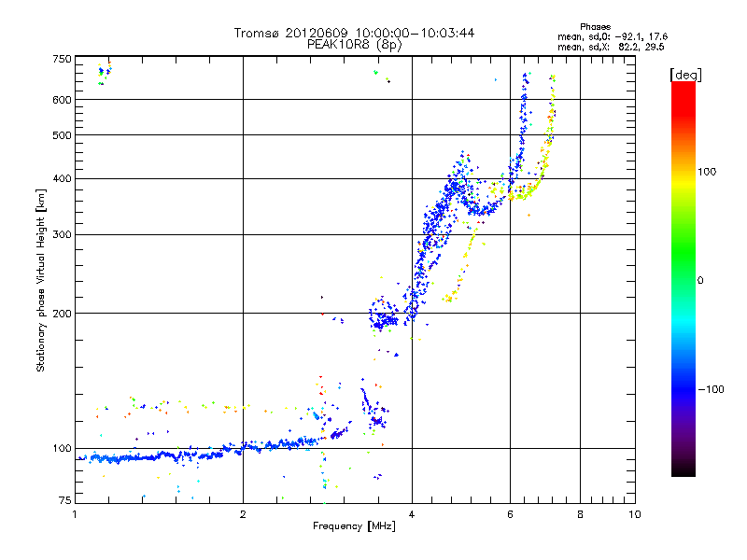Click the red top of the phase colorbar
Image resolution: width=747 pixels, height=560 pixels.
coord(683,88)
